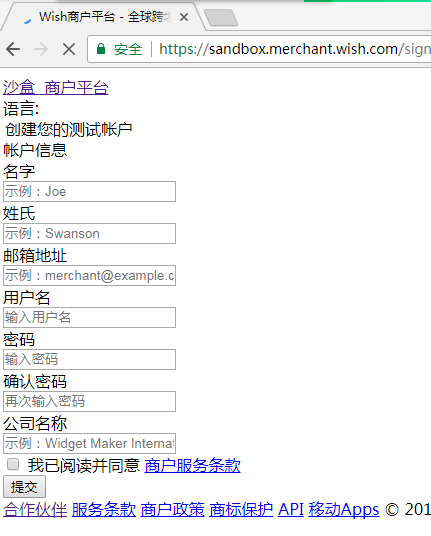Click the 提交 submit button

[24, 487]
